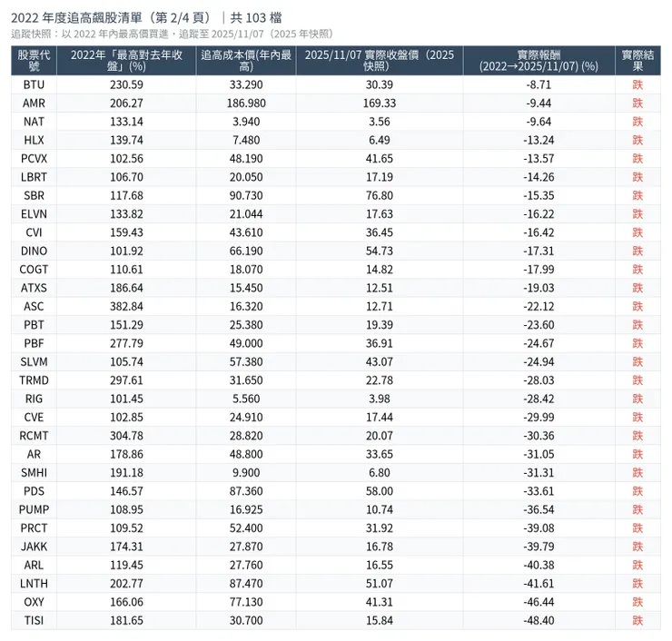This screenshot has width=672, height=641.
Task: Select ticker SBR
Action: [34, 195]
